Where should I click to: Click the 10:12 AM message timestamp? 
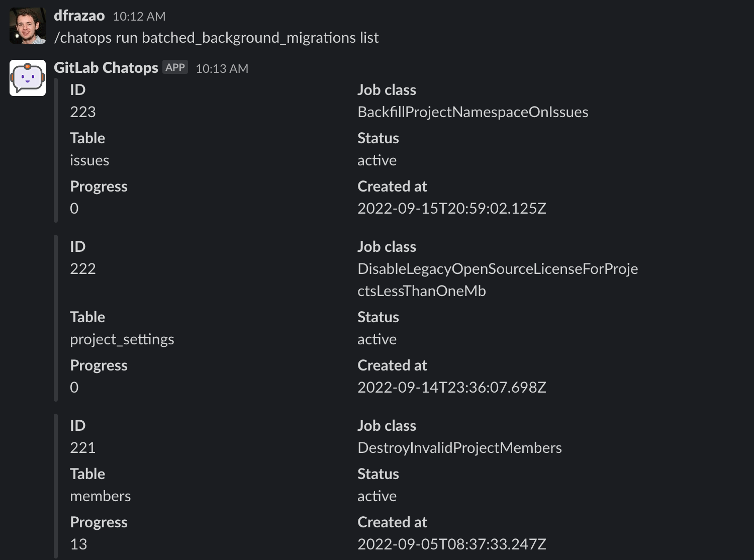139,17
